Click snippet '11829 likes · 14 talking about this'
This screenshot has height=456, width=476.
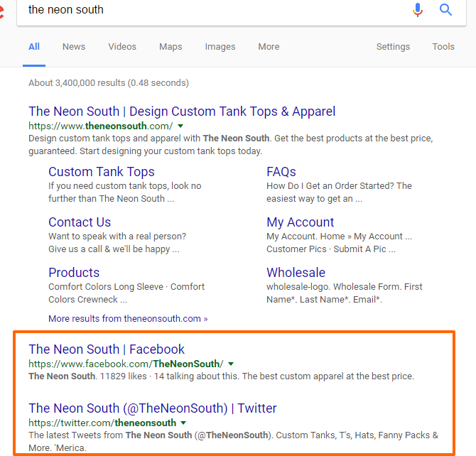pyautogui.click(x=168, y=376)
